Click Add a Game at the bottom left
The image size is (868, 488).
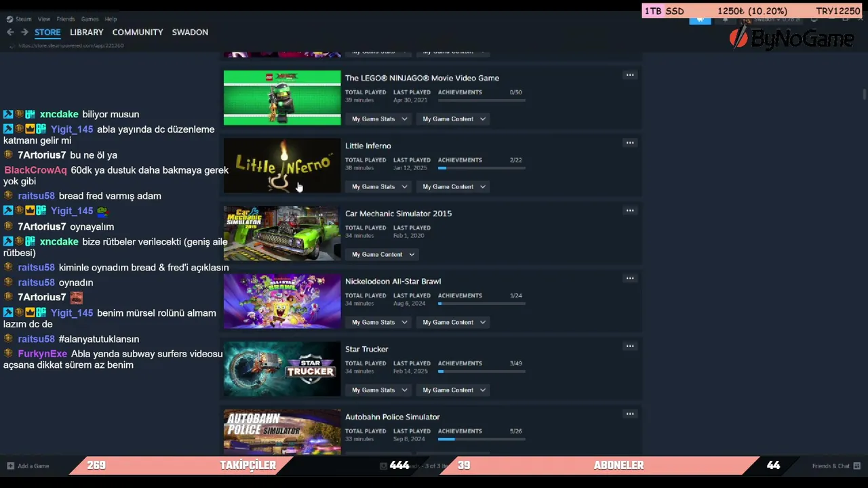coord(28,466)
